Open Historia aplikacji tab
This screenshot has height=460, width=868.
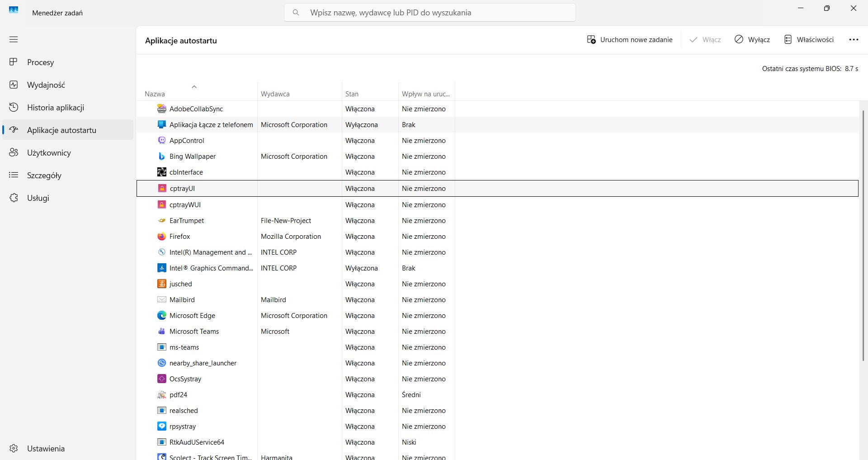coord(68,108)
